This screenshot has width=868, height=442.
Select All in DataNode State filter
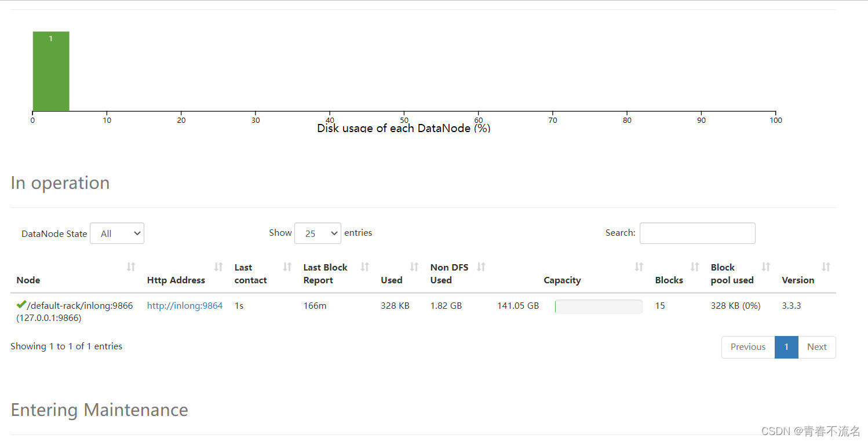117,233
